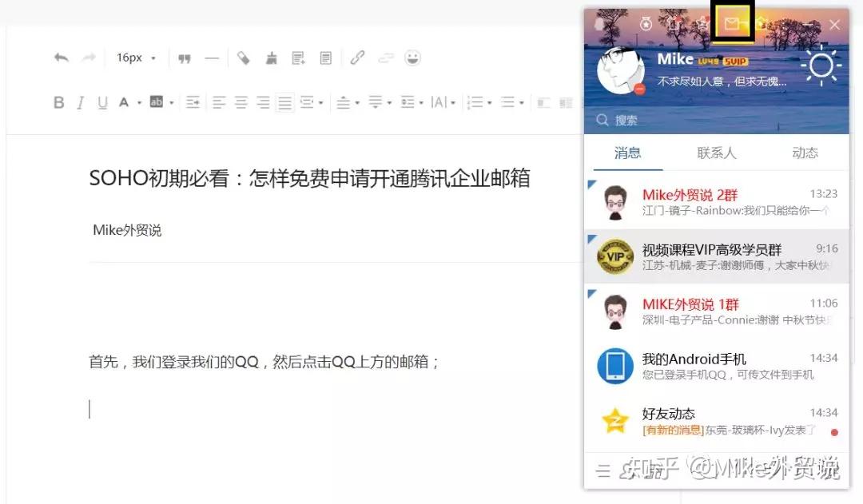Screen dimensions: 863x504
Task: Open the QQ mailbox envelope icon
Action: tap(731, 23)
